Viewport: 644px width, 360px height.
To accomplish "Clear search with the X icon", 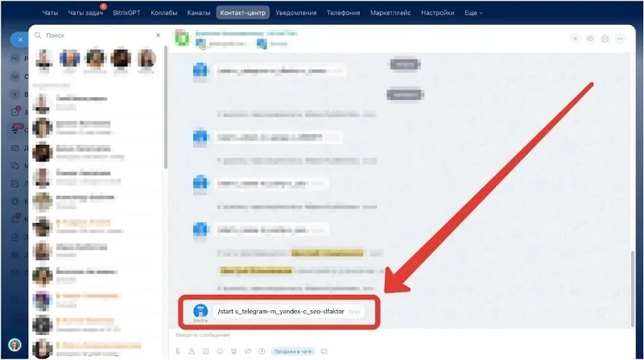I will (158, 35).
